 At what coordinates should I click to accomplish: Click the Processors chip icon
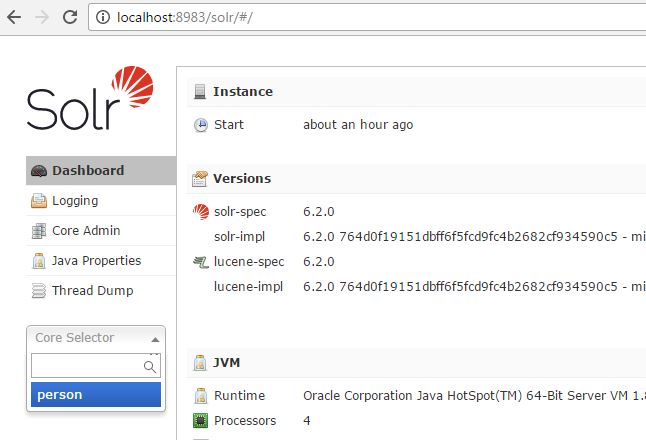point(200,421)
